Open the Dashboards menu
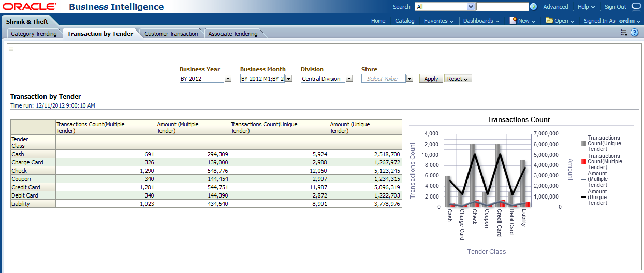The height and width of the screenshot is (273, 644). [481, 21]
